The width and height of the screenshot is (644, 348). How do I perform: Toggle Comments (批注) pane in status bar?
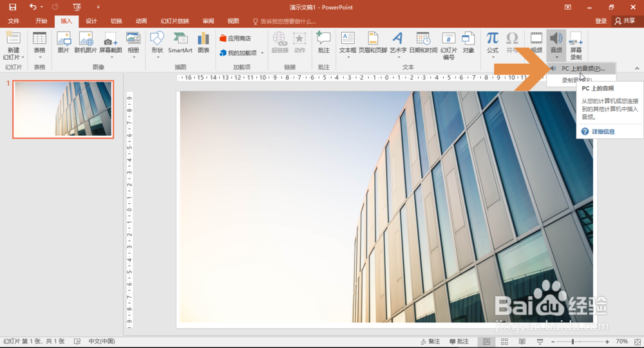click(x=459, y=342)
